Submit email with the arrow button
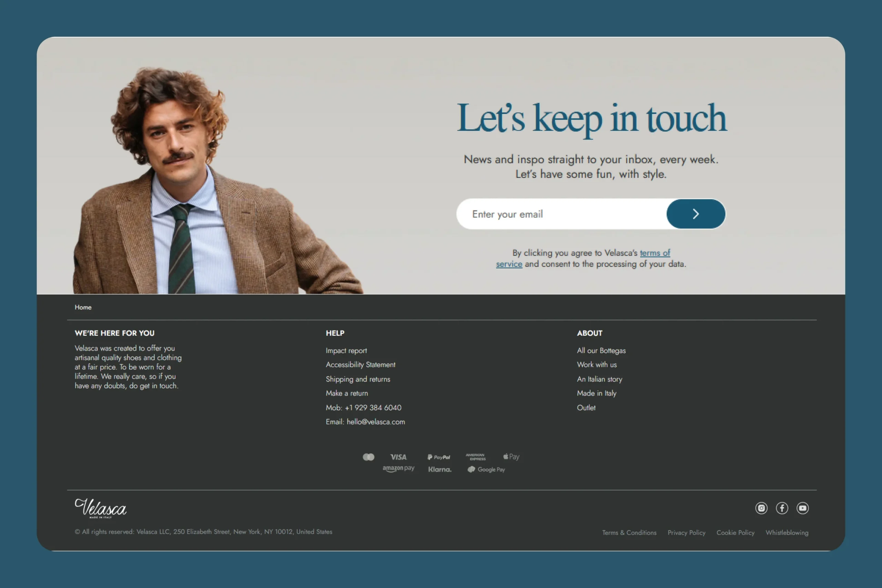This screenshot has height=588, width=882. [696, 214]
